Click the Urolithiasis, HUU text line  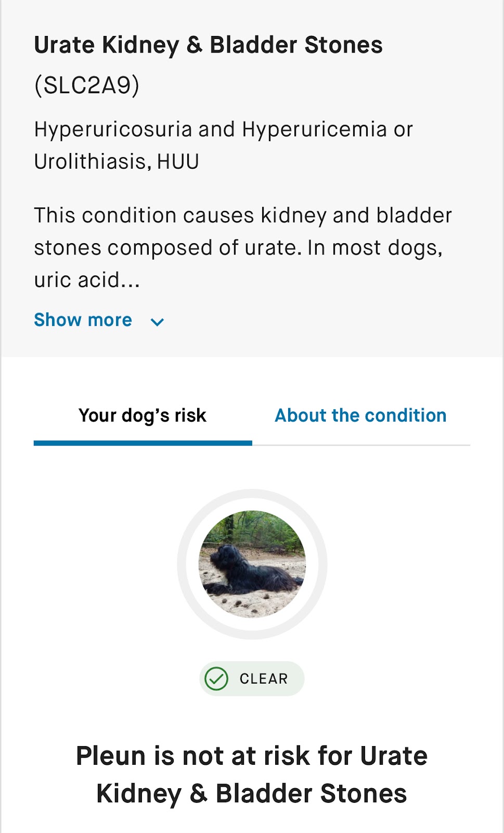(x=117, y=162)
